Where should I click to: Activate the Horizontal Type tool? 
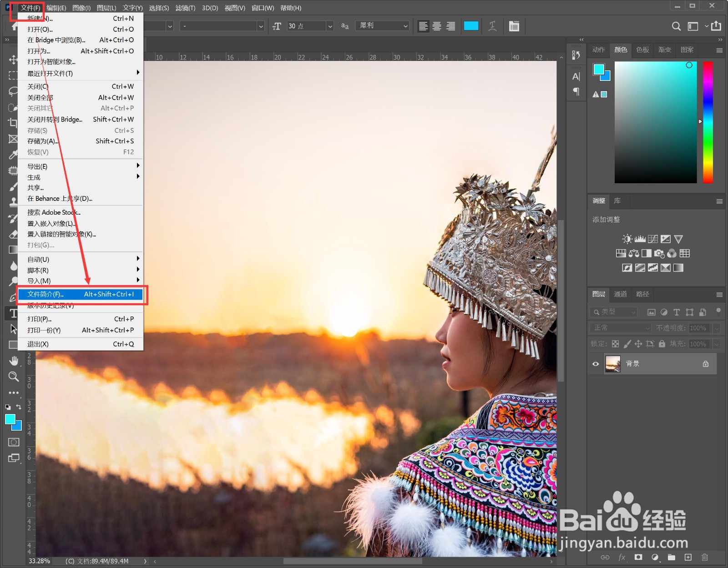click(14, 313)
